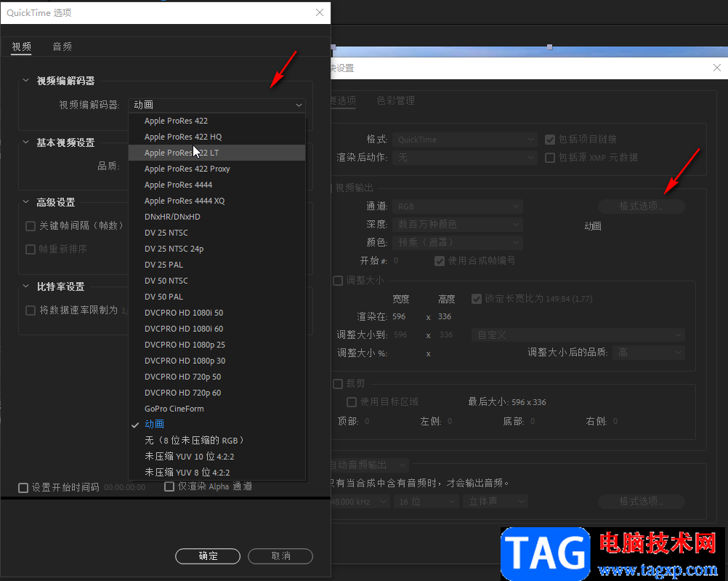Screen dimensions: 728x581
Task: Select 未压缩 YUV 10 位 4:2:2
Action: 217,457
